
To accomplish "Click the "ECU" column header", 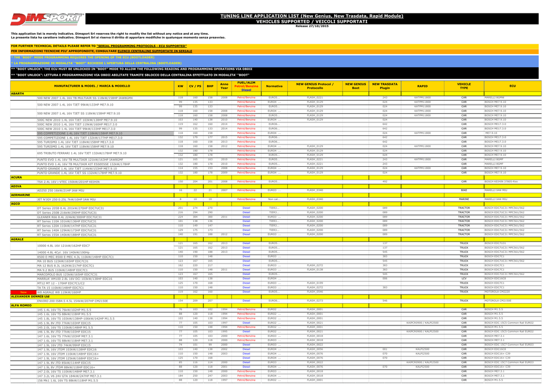I will pyautogui.click(x=513, y=86).
